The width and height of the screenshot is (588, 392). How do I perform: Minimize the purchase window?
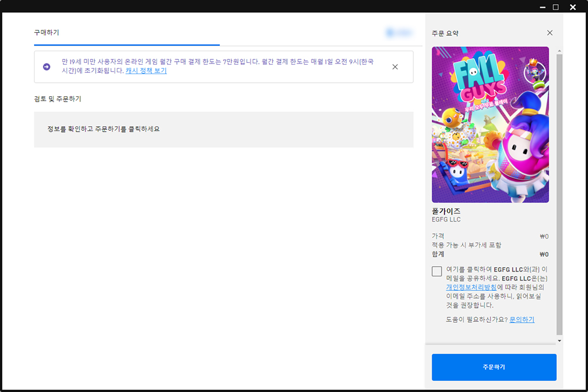pyautogui.click(x=542, y=7)
